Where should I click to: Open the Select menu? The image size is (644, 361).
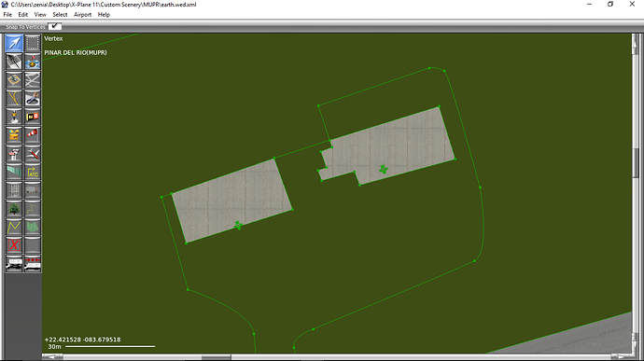point(60,14)
